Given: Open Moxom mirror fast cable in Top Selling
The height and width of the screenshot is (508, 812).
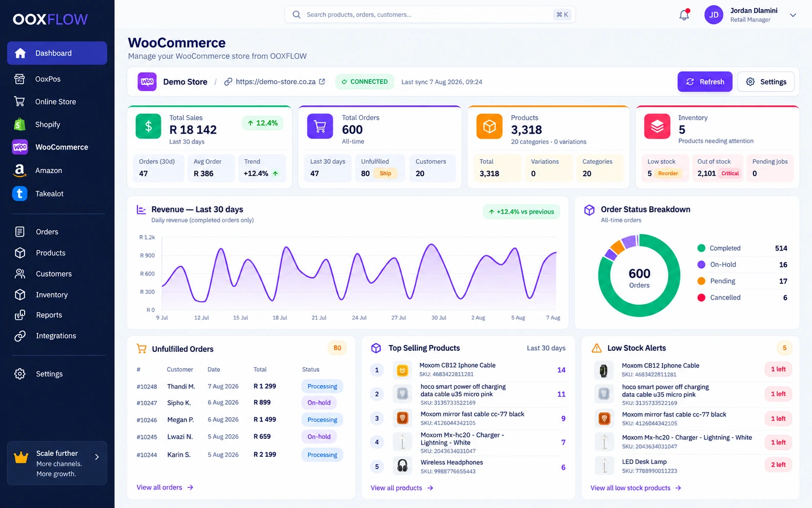Looking at the screenshot, I should pyautogui.click(x=468, y=418).
